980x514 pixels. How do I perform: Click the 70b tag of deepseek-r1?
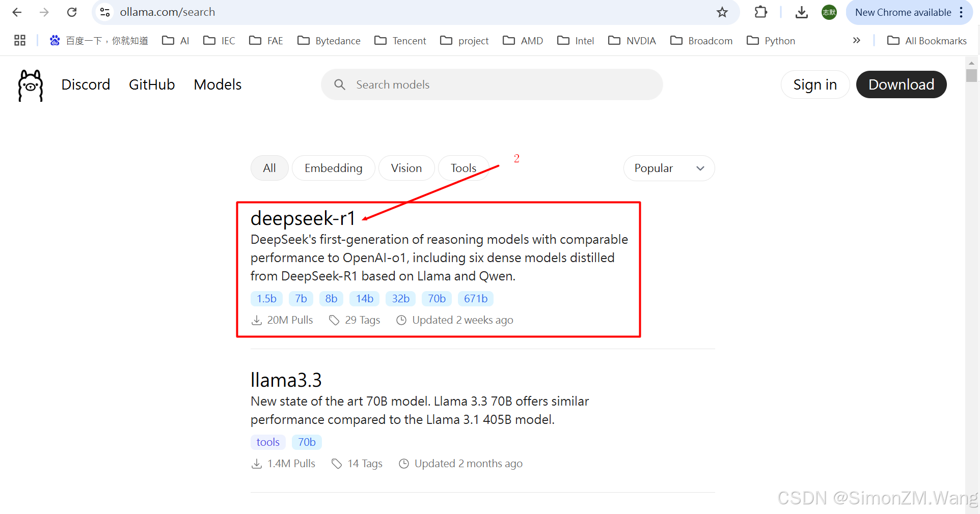pyautogui.click(x=437, y=299)
